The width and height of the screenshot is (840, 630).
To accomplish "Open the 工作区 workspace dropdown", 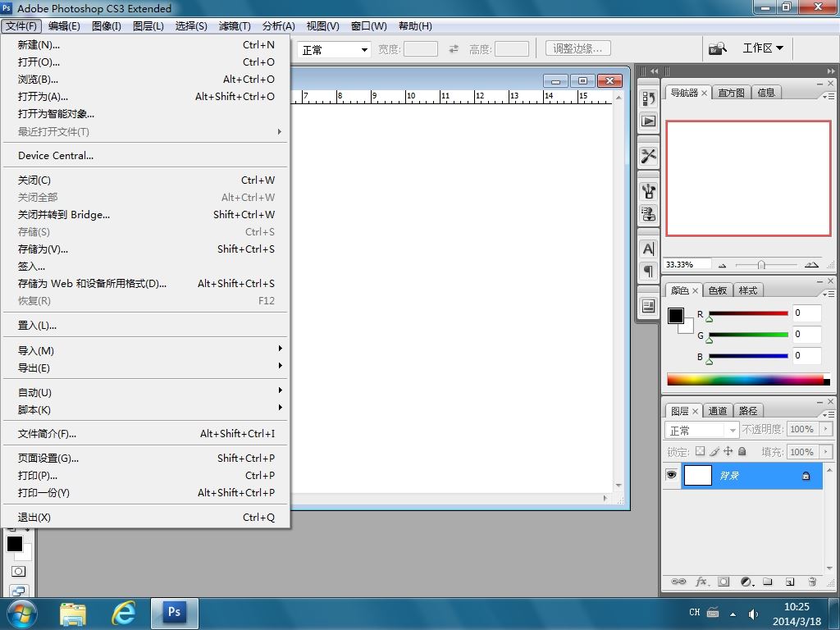I will point(763,48).
